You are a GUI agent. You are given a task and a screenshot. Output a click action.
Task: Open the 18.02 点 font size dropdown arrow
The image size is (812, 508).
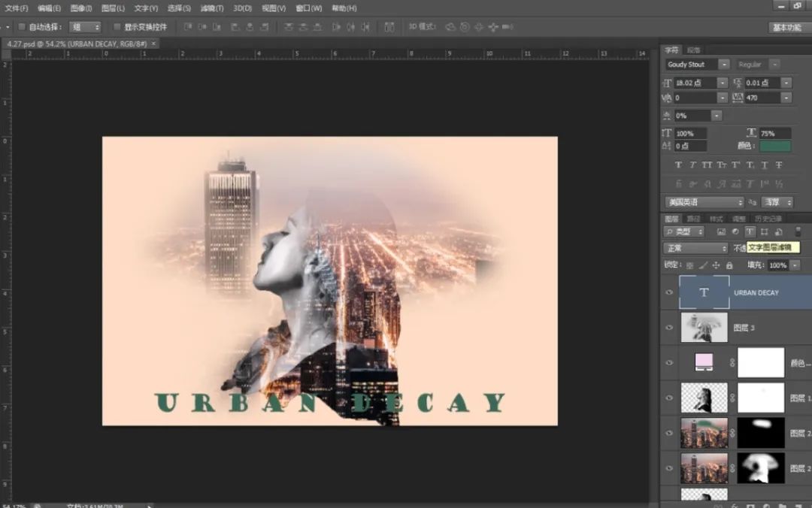tap(722, 83)
